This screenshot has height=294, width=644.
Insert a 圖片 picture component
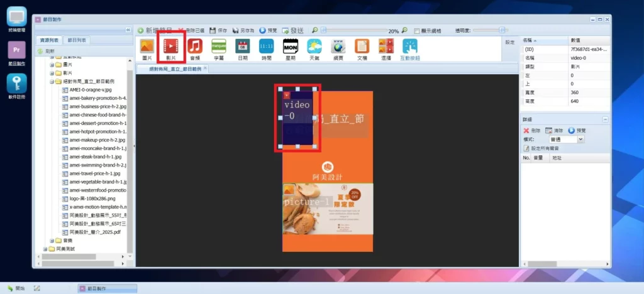coord(147,46)
